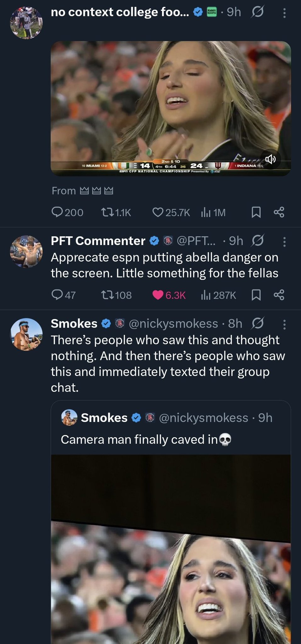The height and width of the screenshot is (644, 301).
Task: Open more options on the first post
Action: point(284,13)
